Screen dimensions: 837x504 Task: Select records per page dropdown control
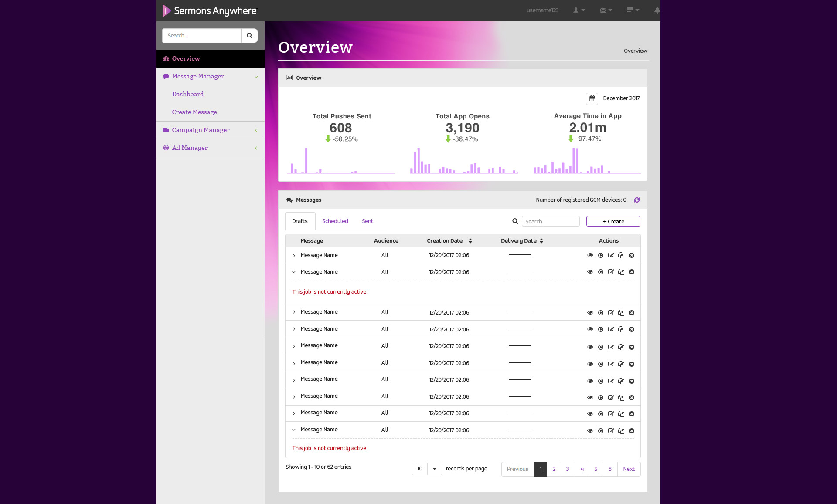(x=427, y=468)
